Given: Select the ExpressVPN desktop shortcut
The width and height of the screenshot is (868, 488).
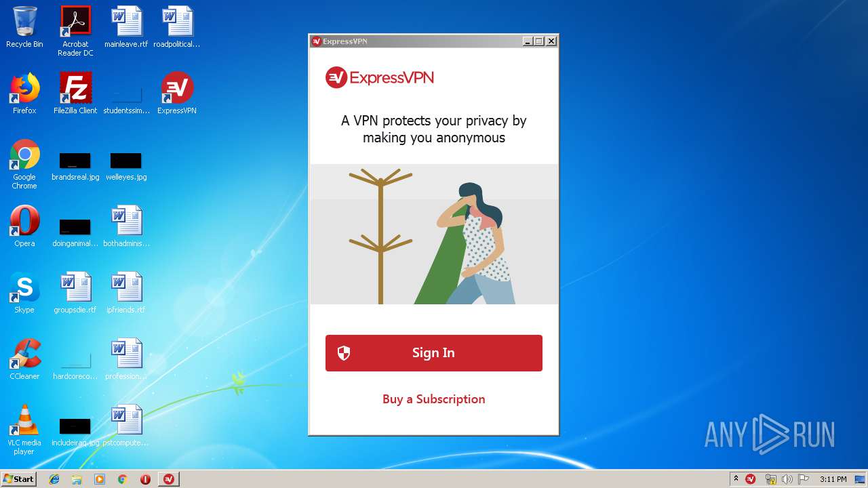Looking at the screenshot, I should (x=177, y=94).
